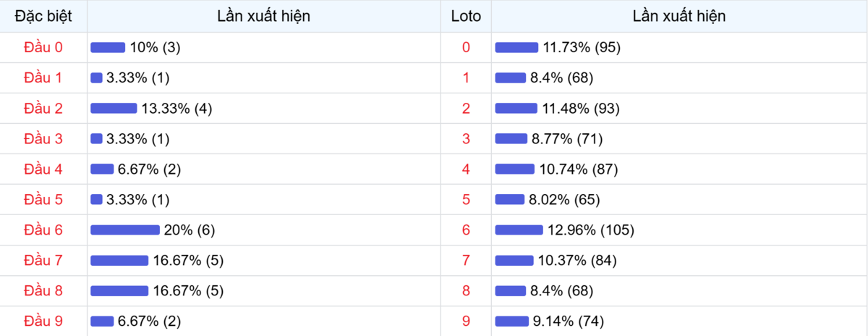Click the "16.67% (5)" text for Đầu 7
Viewport: 868px width, 336px height.
click(x=188, y=260)
